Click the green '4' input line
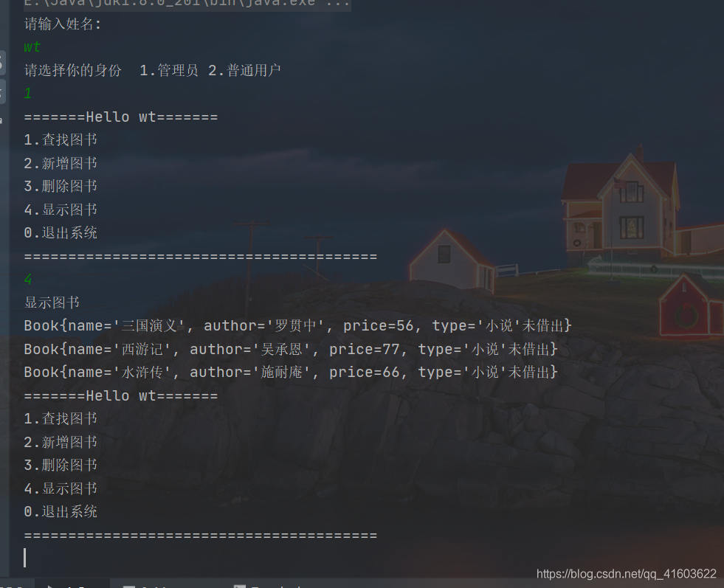This screenshot has height=588, width=724. pos(28,279)
